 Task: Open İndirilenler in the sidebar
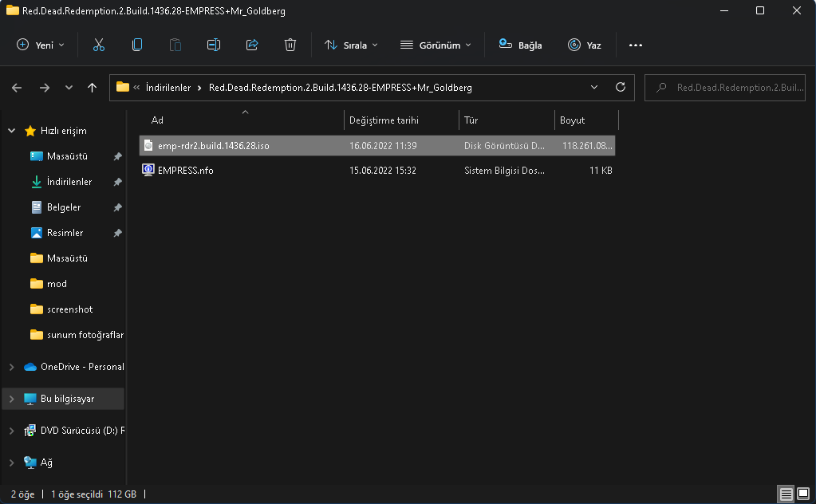(69, 182)
